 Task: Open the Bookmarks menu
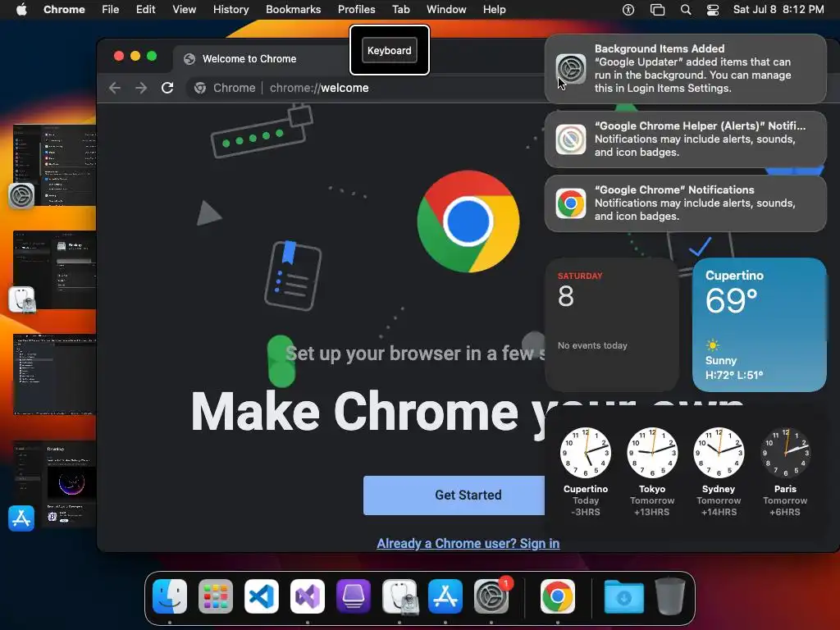[293, 10]
